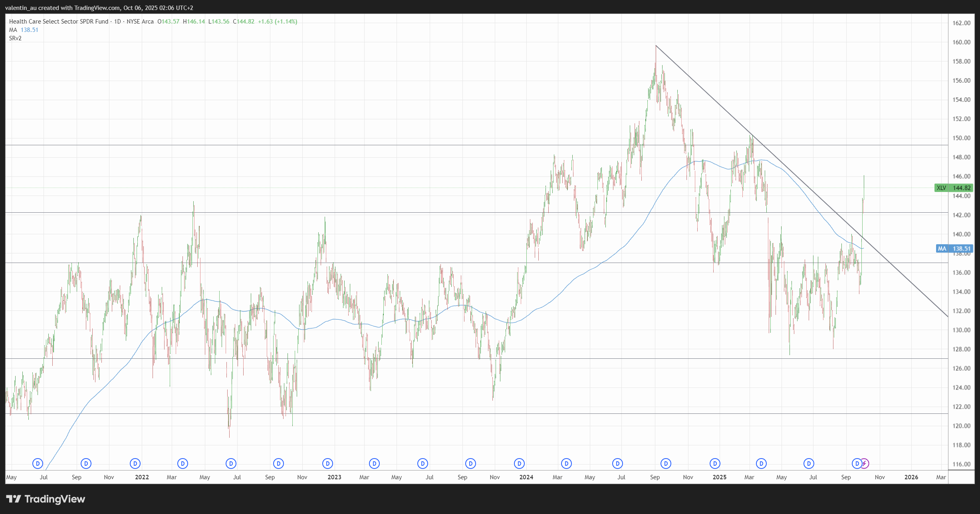Screen dimensions: 980x514
Task: Click the dividend D marker for June 2021
Action: coord(38,463)
